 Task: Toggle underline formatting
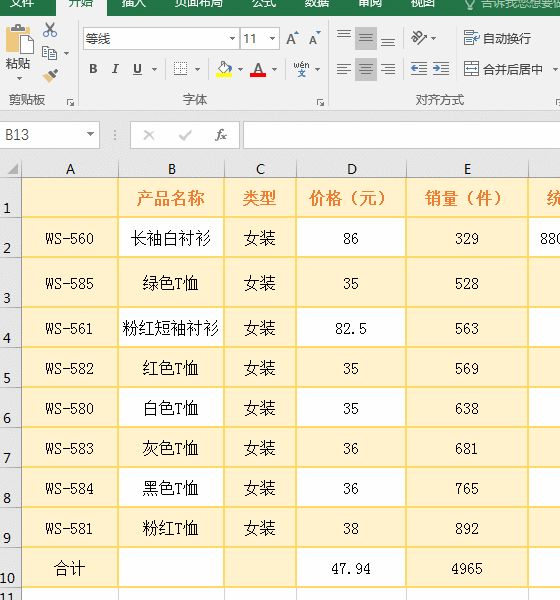[x=137, y=69]
